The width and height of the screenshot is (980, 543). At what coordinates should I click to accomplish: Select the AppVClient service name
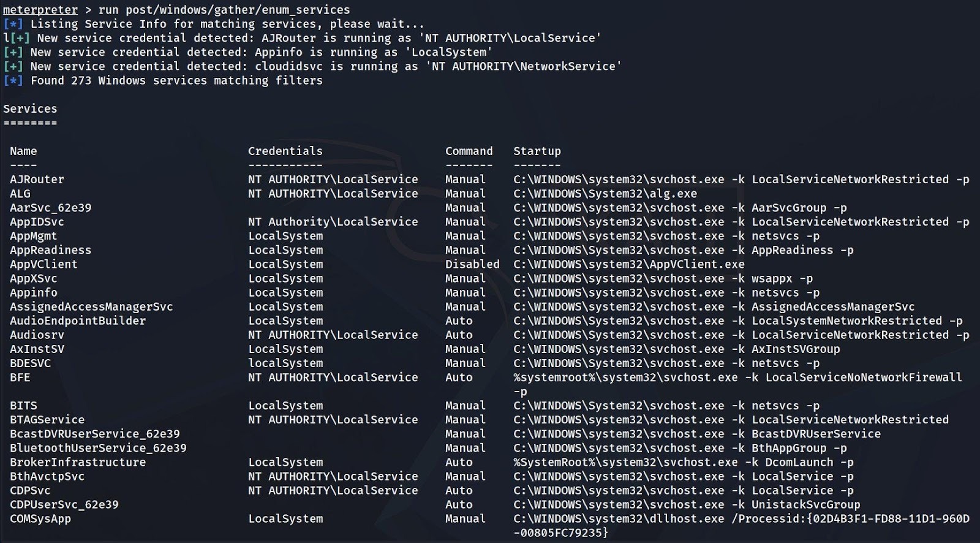pyautogui.click(x=43, y=264)
